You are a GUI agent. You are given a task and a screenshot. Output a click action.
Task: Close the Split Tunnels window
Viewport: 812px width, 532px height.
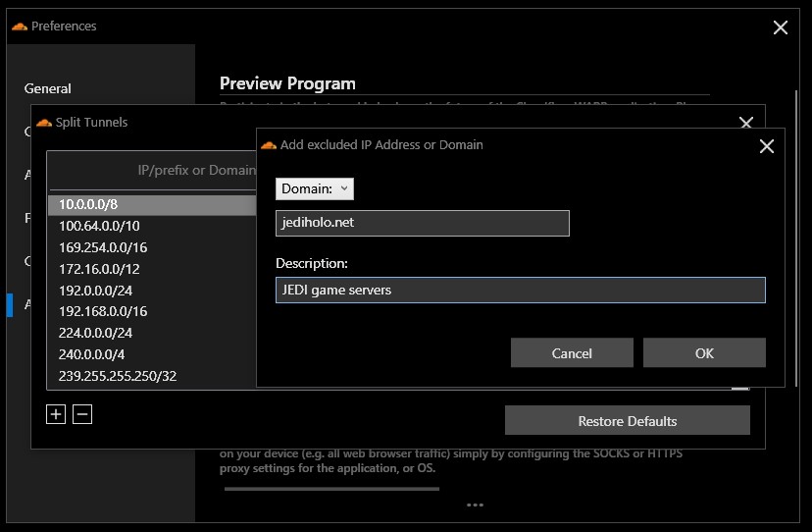click(745, 124)
